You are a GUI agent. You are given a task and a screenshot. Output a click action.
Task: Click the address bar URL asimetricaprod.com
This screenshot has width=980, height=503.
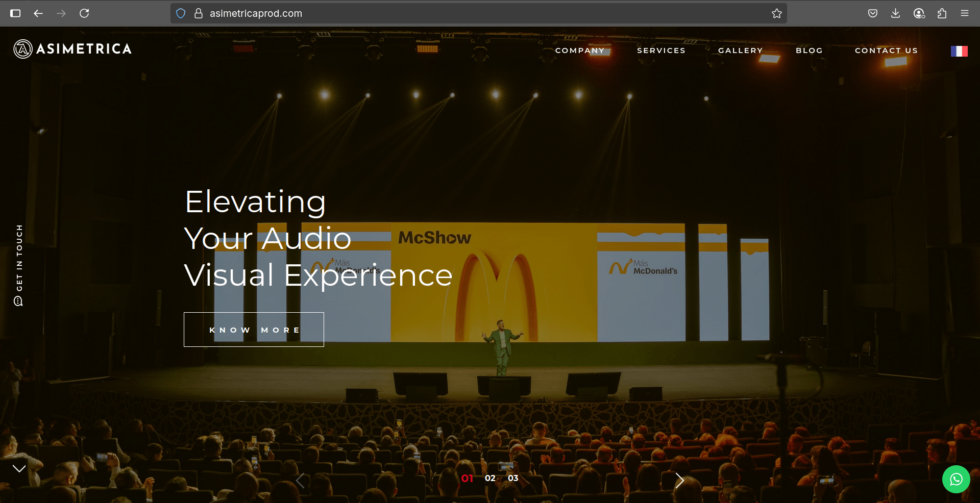(x=256, y=13)
